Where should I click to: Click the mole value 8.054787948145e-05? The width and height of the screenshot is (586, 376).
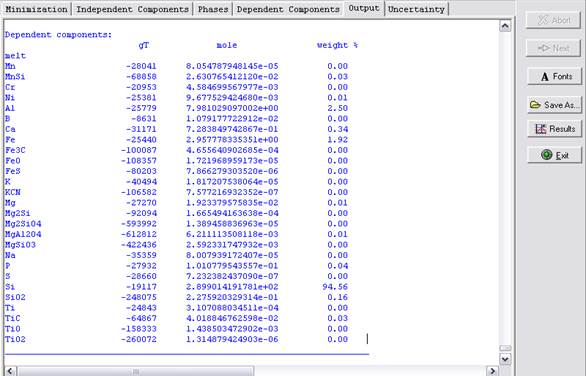pyautogui.click(x=232, y=66)
